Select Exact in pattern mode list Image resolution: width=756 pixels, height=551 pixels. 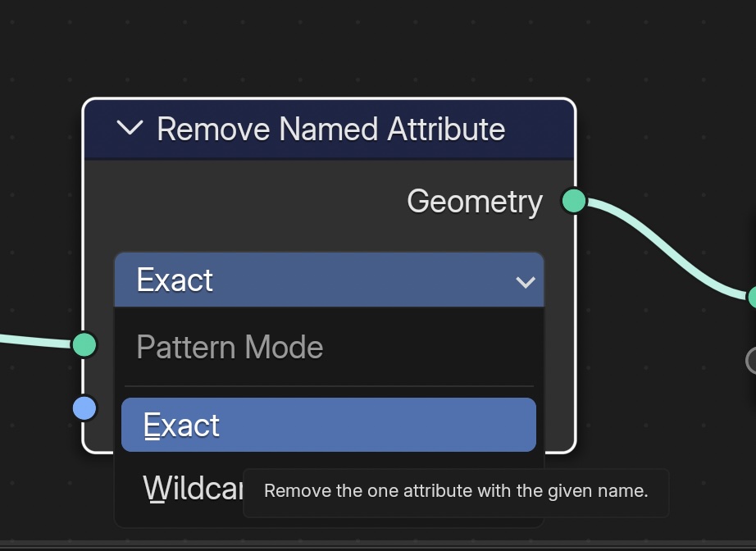click(329, 425)
